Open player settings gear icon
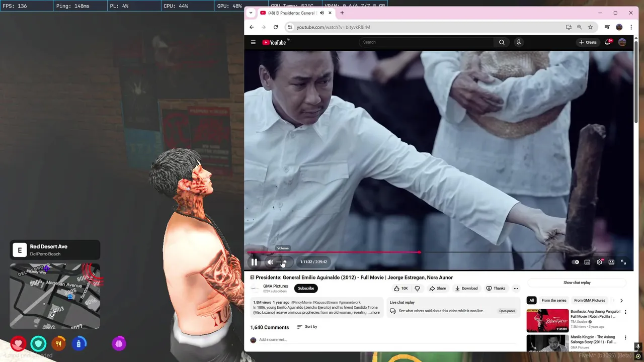Image resolution: width=644 pixels, height=362 pixels. click(599, 262)
